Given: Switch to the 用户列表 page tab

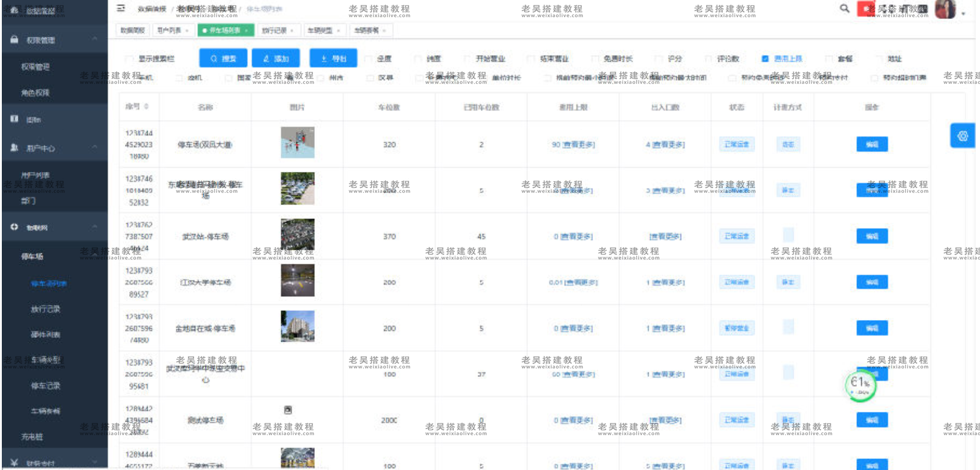Looking at the screenshot, I should coord(173,30).
